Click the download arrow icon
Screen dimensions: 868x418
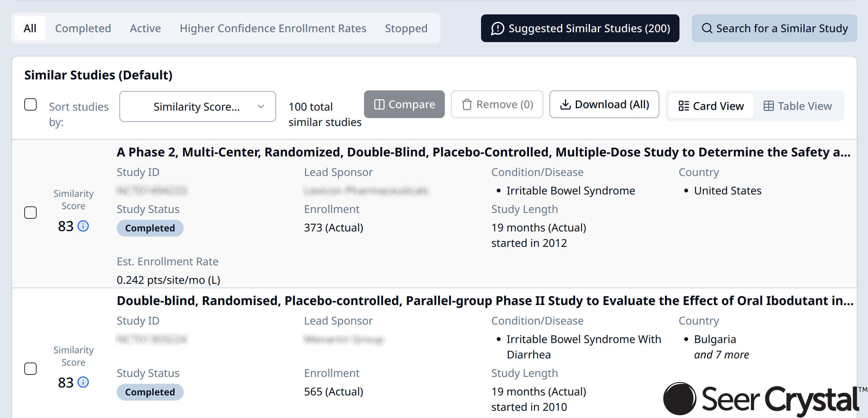[x=565, y=104]
